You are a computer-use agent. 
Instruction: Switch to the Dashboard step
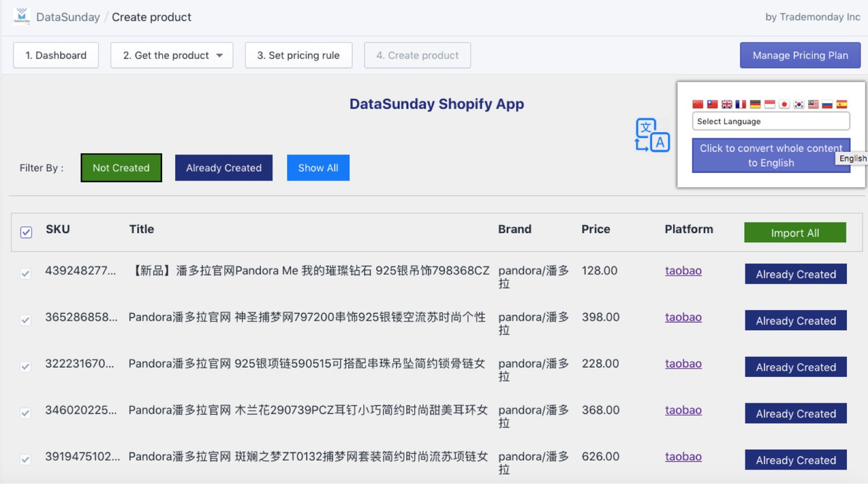pyautogui.click(x=56, y=55)
